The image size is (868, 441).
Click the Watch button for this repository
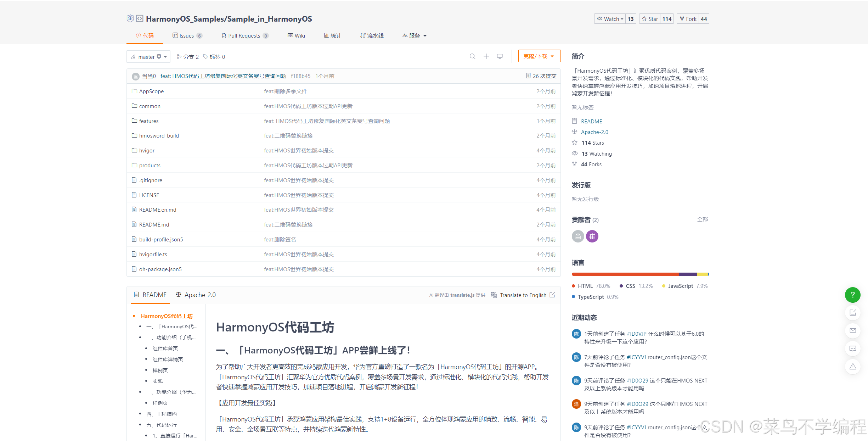click(610, 19)
